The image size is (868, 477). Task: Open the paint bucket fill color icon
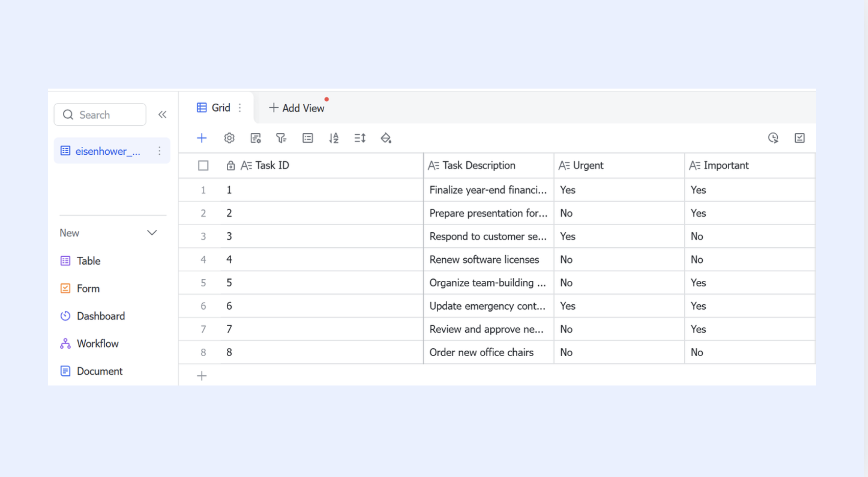386,138
